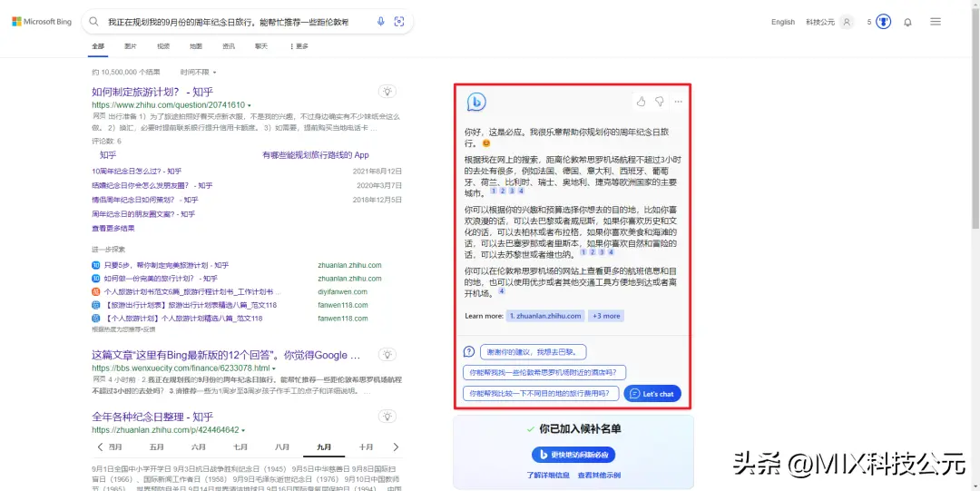Expand the 时间不限 time filter
This screenshot has width=980, height=491.
[199, 73]
